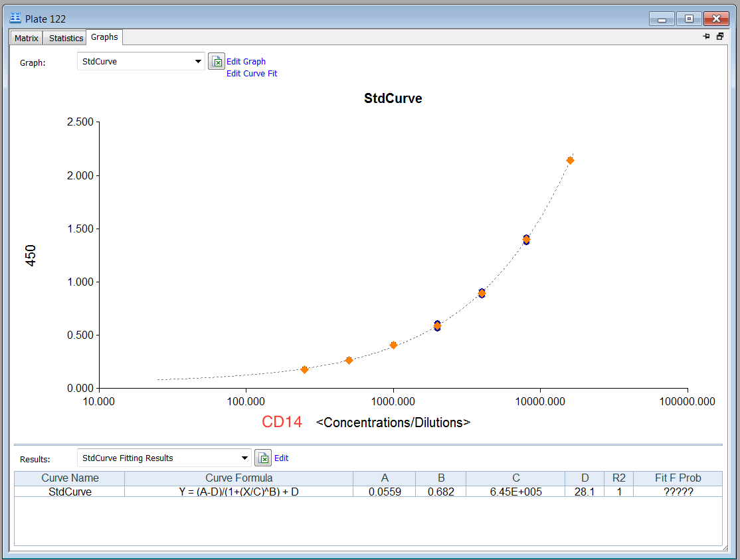Click the 0.0559 value cell
740x560 pixels.
(385, 492)
